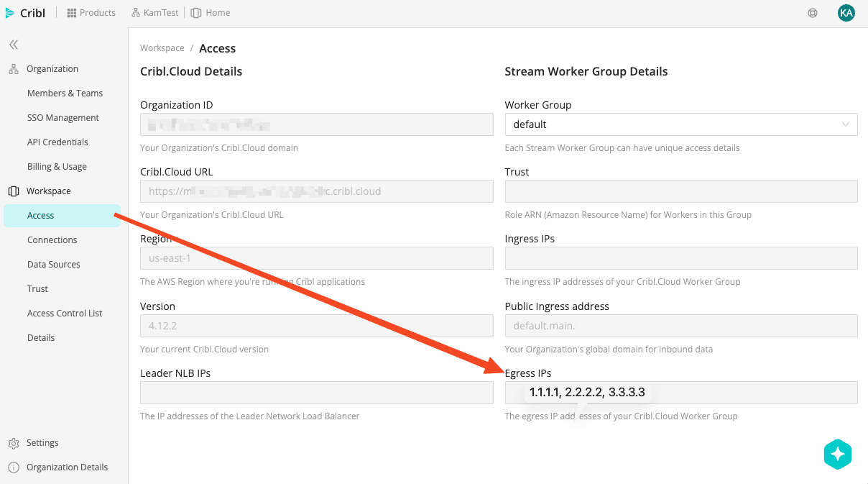Open Data Sources page
The image size is (868, 484).
tap(54, 265)
